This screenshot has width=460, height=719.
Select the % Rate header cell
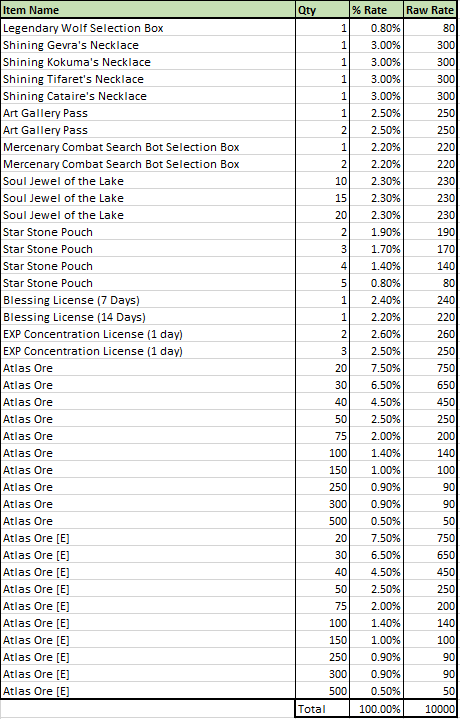click(376, 10)
